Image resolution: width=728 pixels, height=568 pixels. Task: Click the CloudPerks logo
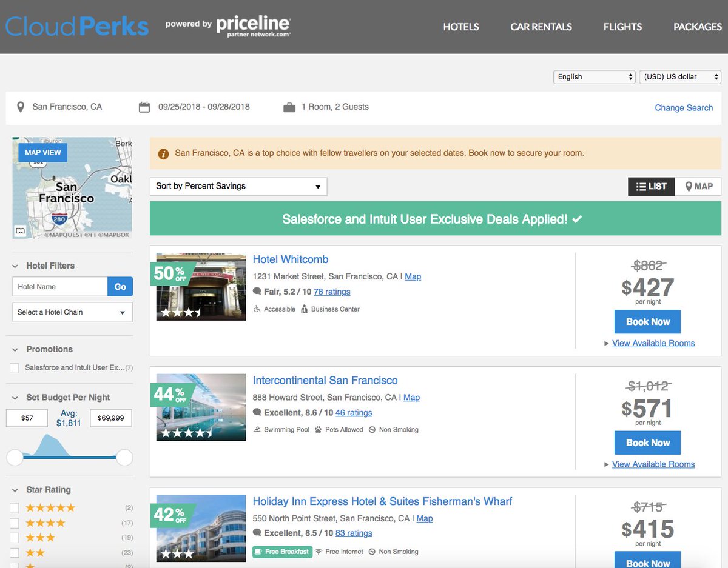[77, 26]
